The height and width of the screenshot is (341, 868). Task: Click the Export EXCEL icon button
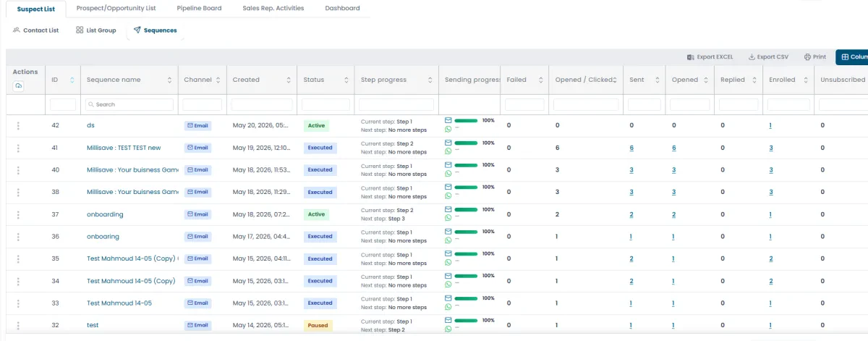coord(710,56)
